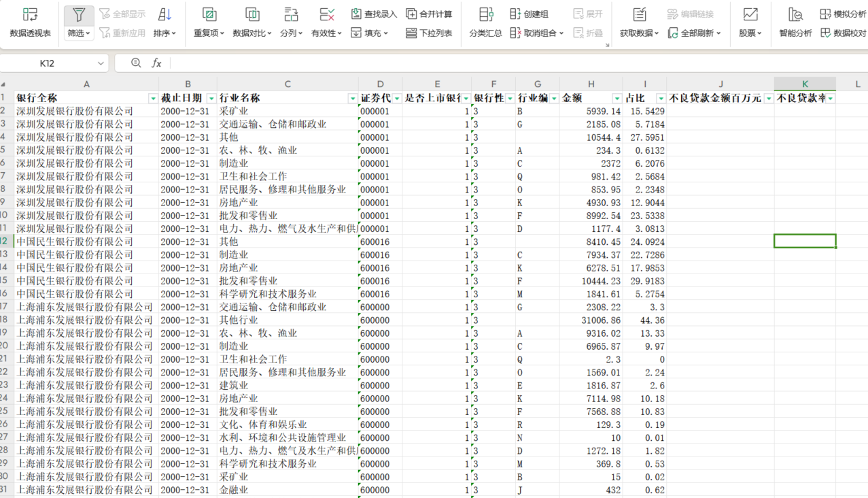Expand the 获取数据 dropdown
This screenshot has width=868, height=498.
point(657,33)
